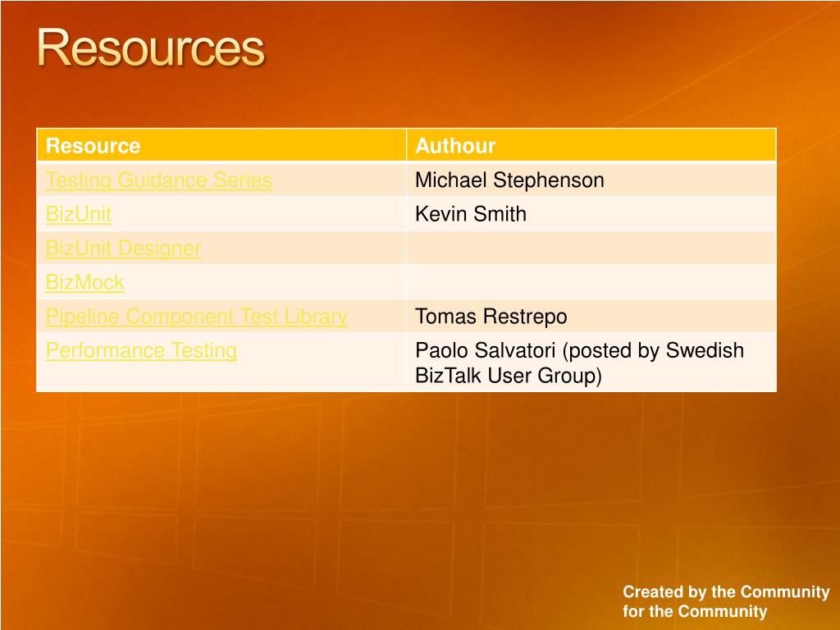Select the Paolo Salvatori author cell text
840x630 pixels.
coord(579,363)
